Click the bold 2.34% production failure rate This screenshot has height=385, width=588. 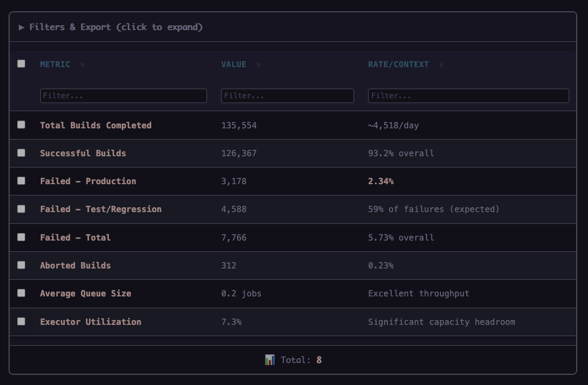tap(380, 181)
